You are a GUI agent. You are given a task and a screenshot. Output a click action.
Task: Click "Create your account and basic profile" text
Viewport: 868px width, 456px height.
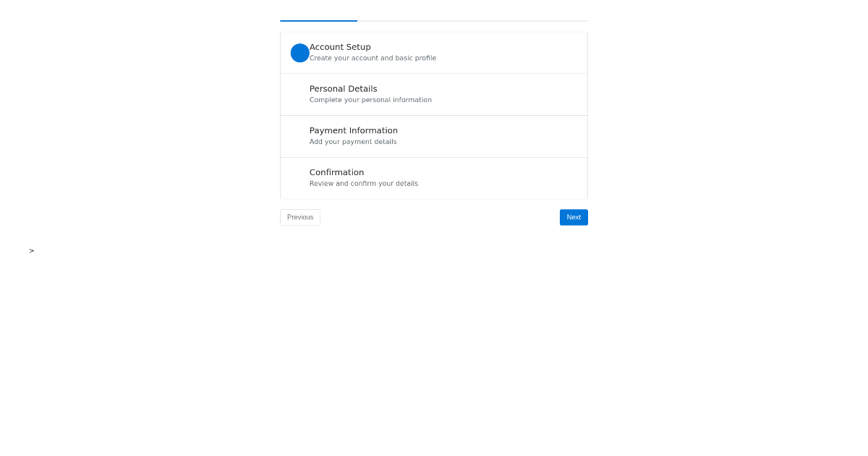pos(373,58)
